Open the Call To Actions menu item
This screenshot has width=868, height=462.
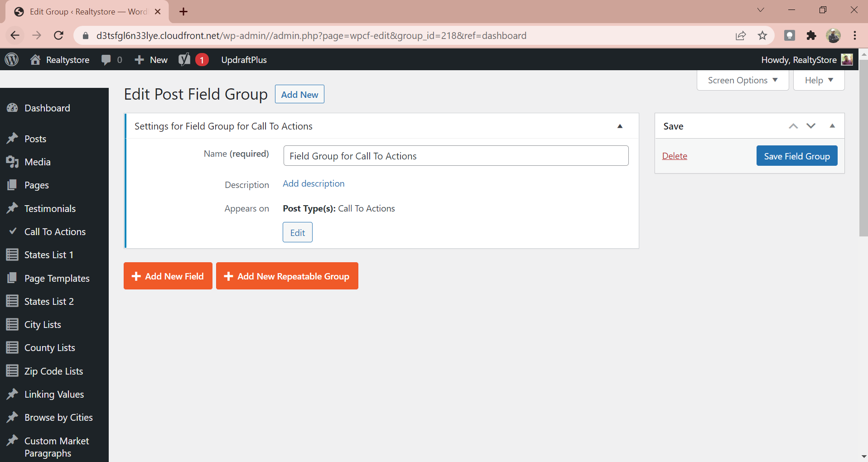point(55,231)
